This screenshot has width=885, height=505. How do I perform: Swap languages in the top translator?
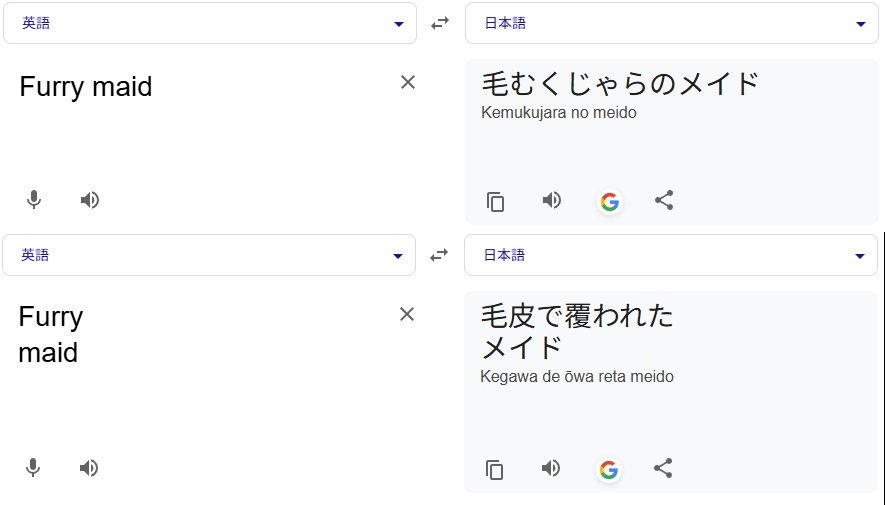click(x=440, y=23)
